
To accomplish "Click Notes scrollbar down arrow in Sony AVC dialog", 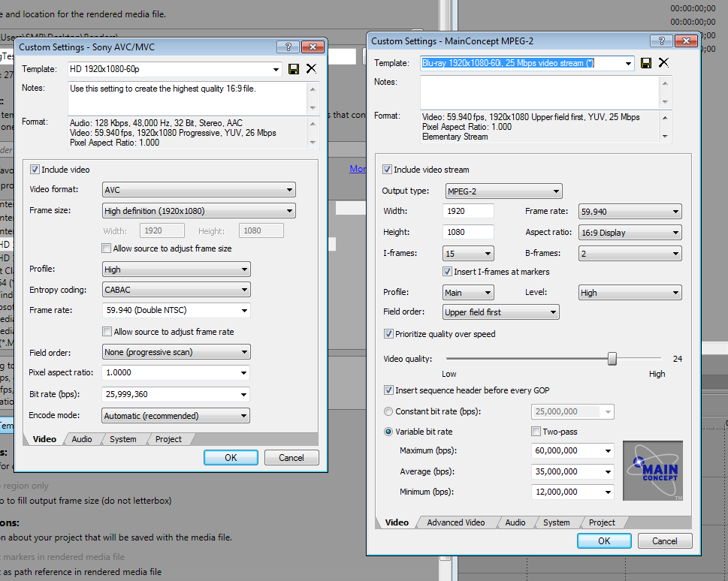I will click(313, 107).
